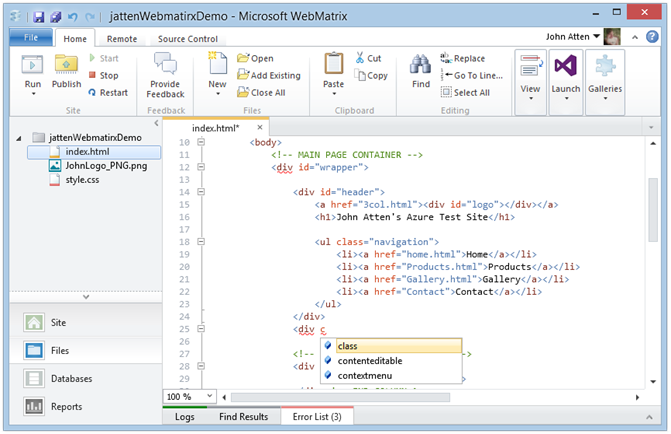This screenshot has height=434, width=671.
Task: Start the site with Start button
Action: pyautogui.click(x=104, y=58)
